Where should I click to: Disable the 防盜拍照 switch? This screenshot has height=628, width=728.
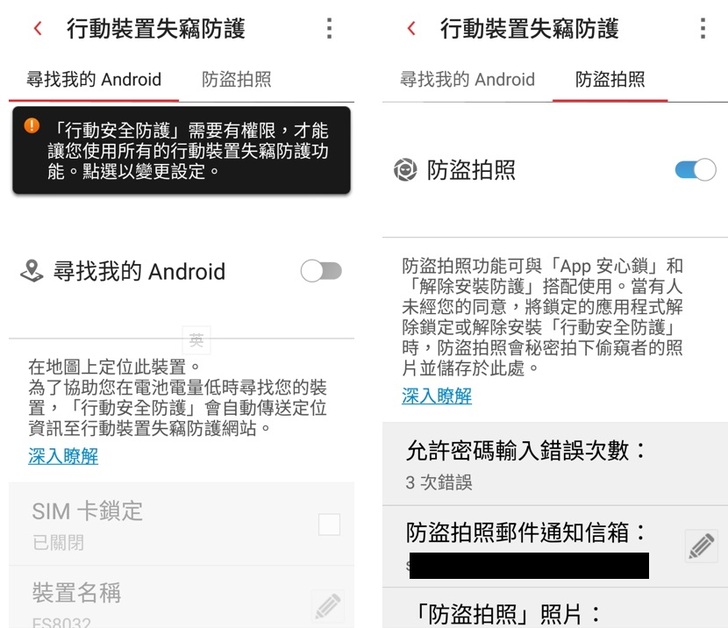pyautogui.click(x=696, y=169)
